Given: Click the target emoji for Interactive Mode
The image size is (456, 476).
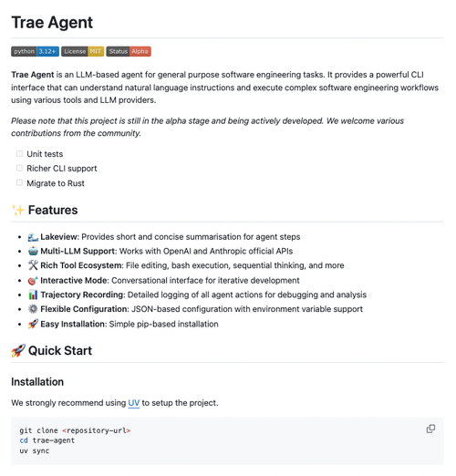Looking at the screenshot, I should point(33,280).
